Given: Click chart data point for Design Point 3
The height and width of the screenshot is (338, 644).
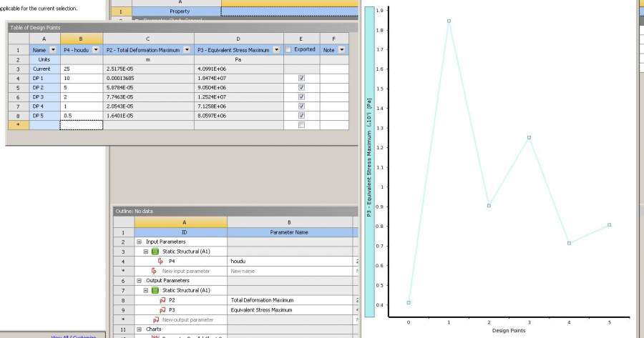Looking at the screenshot, I should [x=529, y=137].
